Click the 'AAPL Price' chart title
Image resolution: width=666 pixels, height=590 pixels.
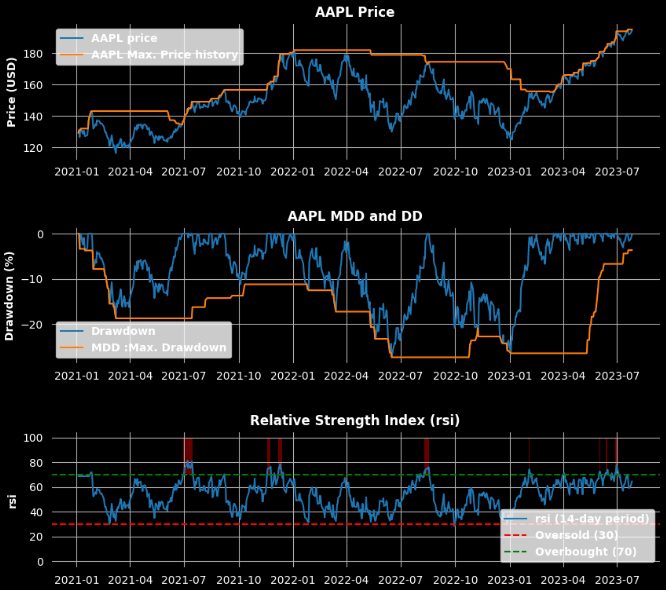coord(355,12)
